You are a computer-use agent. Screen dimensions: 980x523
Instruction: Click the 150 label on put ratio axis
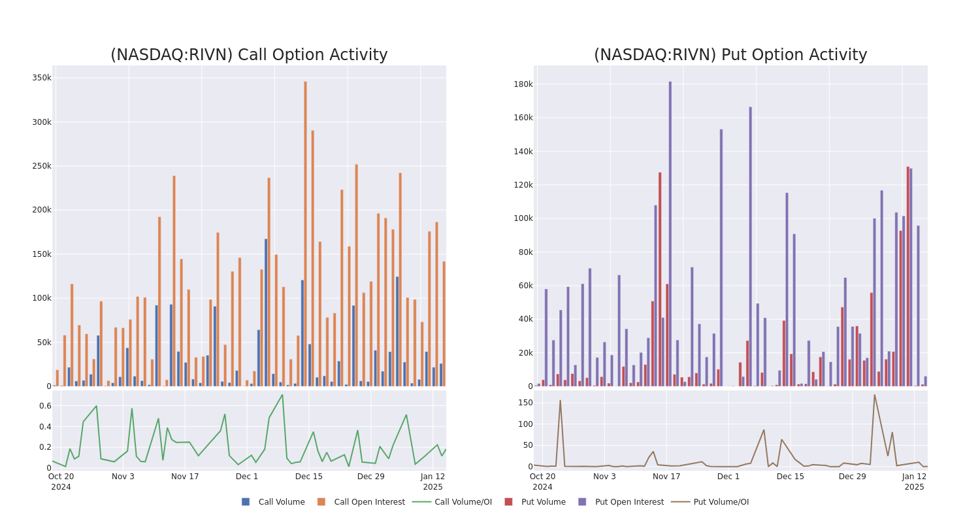tap(526, 403)
